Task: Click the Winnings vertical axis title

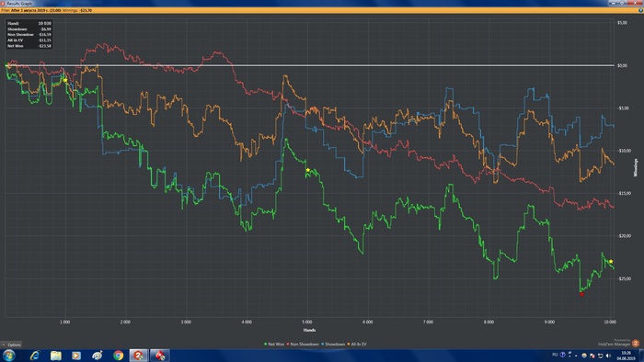Action: (x=636, y=167)
